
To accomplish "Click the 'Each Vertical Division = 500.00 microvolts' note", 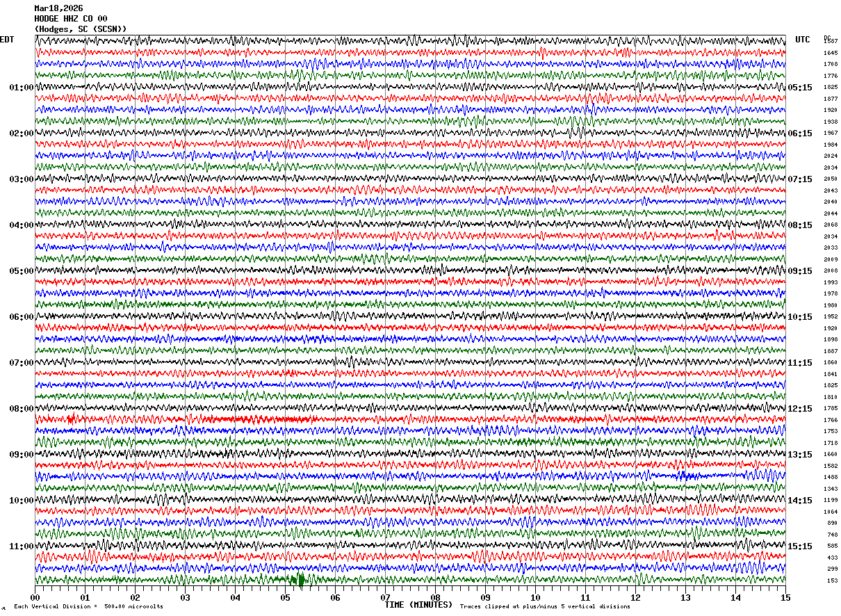I will pos(88,607).
